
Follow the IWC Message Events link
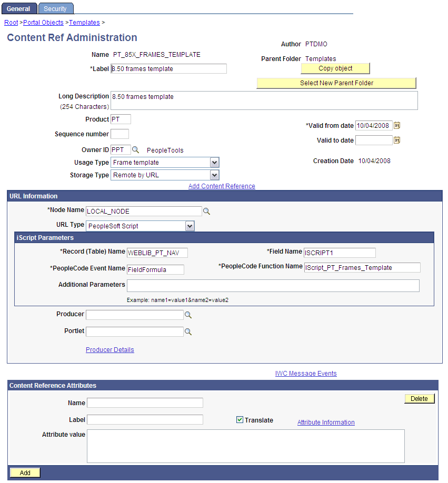[x=306, y=374]
